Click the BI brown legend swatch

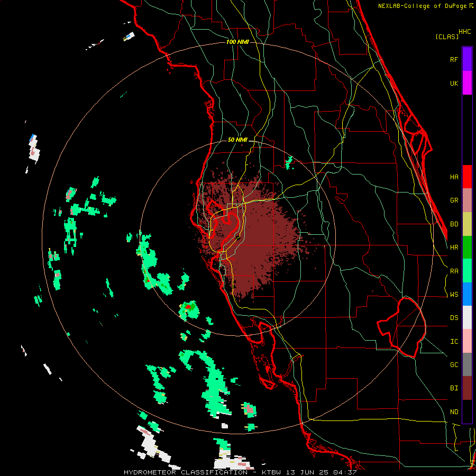click(x=467, y=388)
